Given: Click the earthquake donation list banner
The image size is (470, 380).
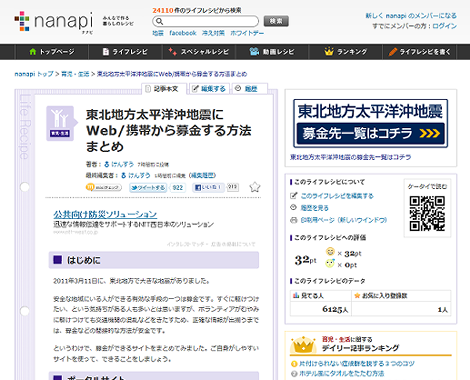Looking at the screenshot, I should [370, 123].
